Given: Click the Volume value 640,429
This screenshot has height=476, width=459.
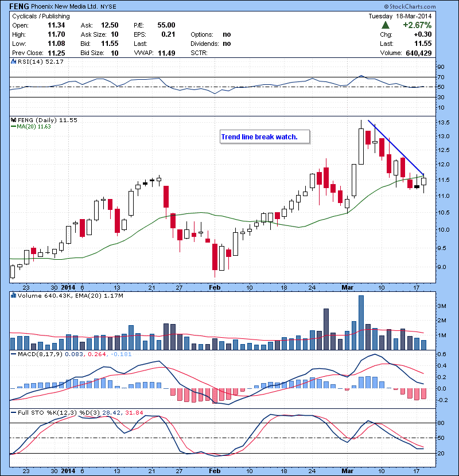Looking at the screenshot, I should click(419, 53).
